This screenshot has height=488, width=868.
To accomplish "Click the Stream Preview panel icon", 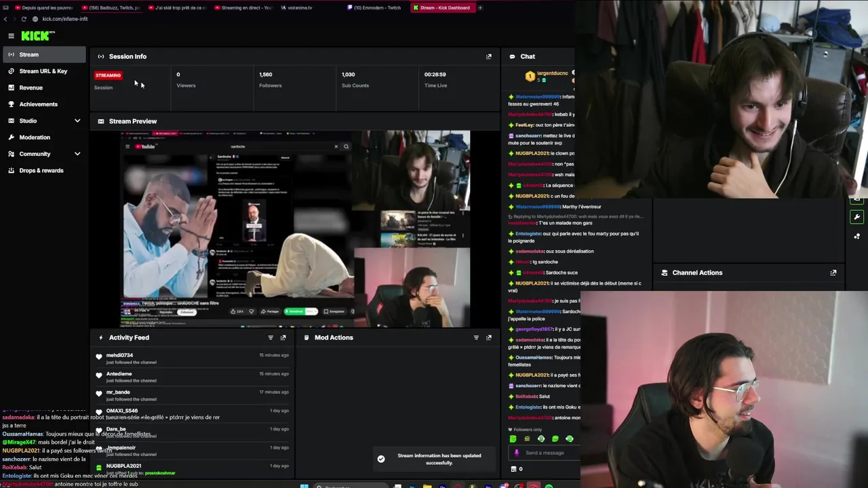I will 101,121.
